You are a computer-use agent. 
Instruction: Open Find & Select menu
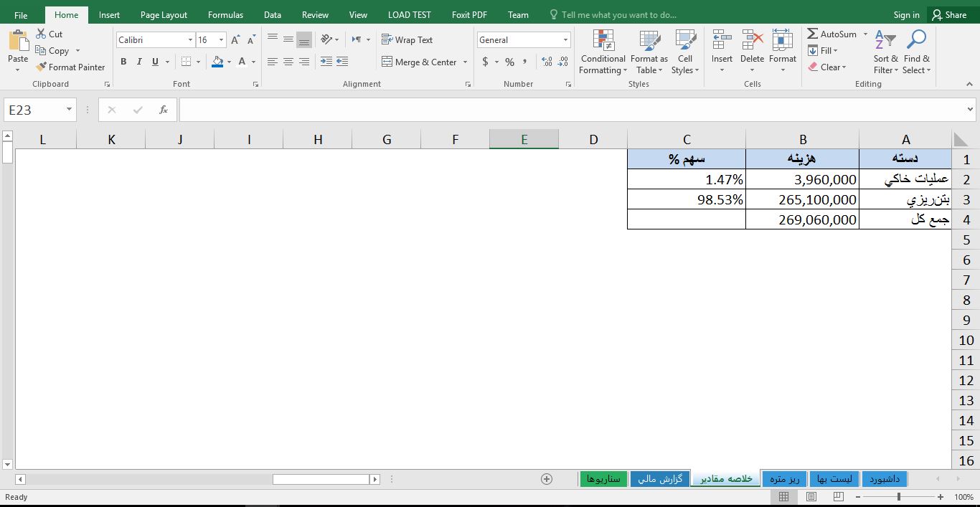(916, 52)
